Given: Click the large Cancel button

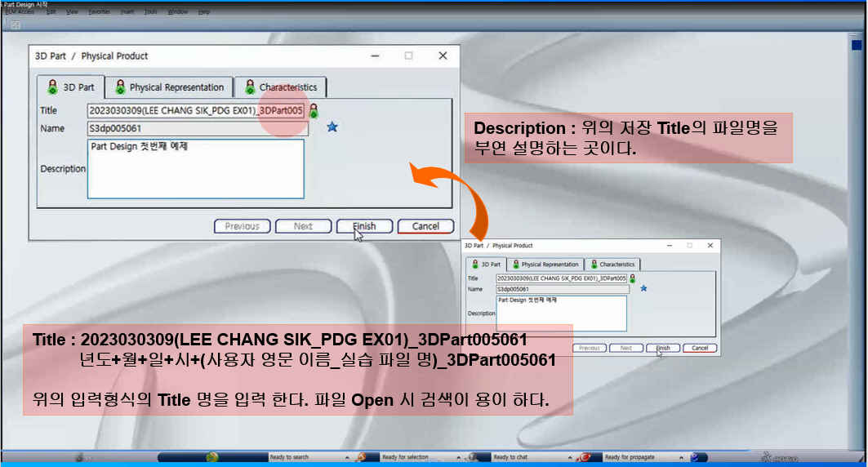Looking at the screenshot, I should 425,226.
